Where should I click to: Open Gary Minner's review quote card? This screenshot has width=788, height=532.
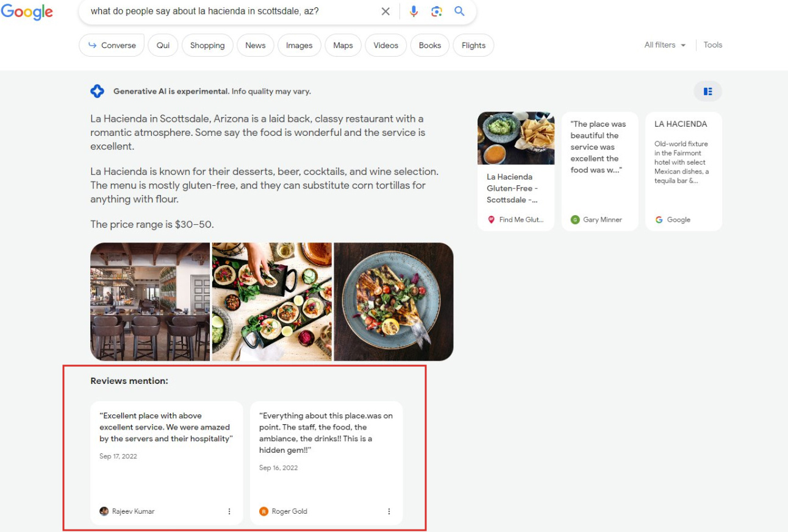pos(600,171)
